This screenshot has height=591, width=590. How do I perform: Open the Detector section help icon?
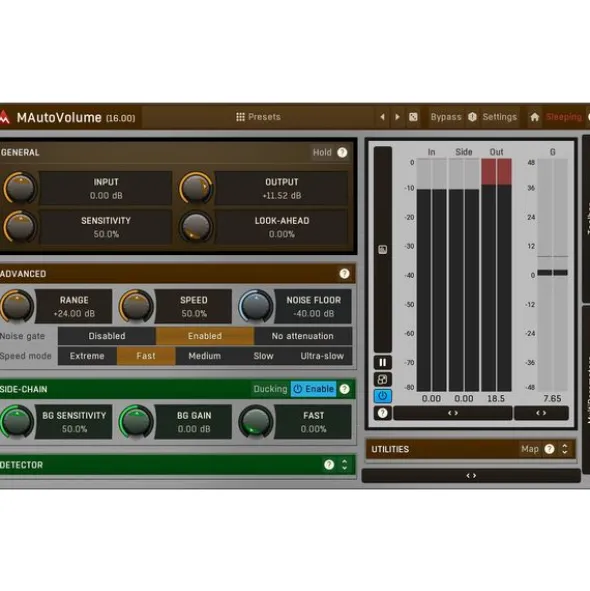coord(329,465)
